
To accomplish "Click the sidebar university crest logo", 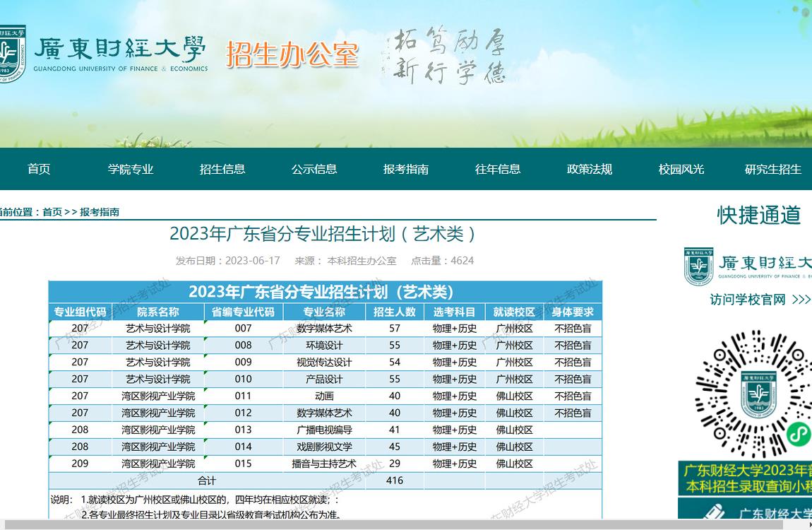I will 698,266.
